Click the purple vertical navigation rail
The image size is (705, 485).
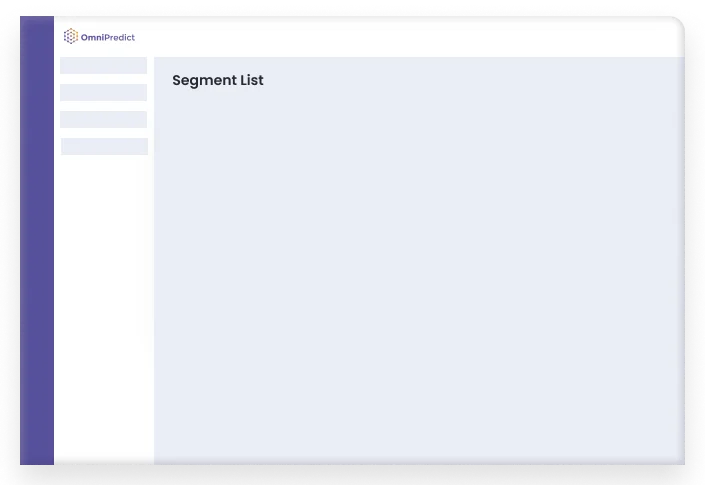[37, 240]
